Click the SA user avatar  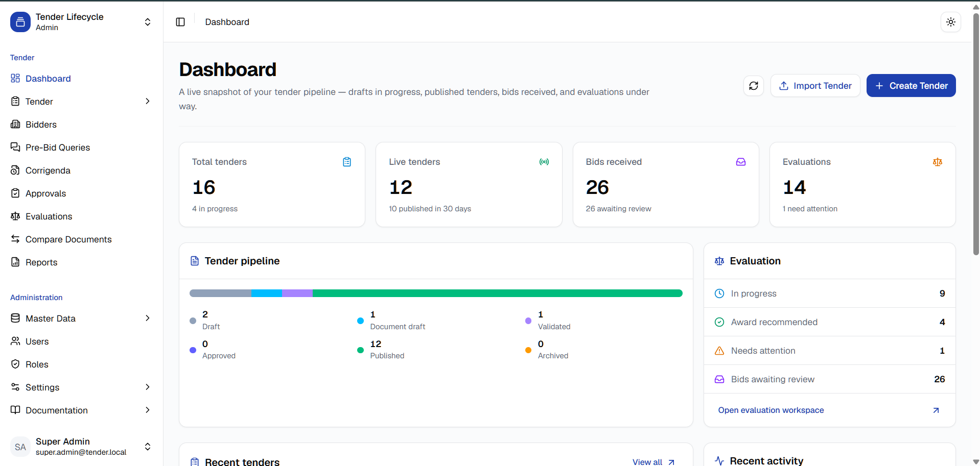[x=20, y=447]
